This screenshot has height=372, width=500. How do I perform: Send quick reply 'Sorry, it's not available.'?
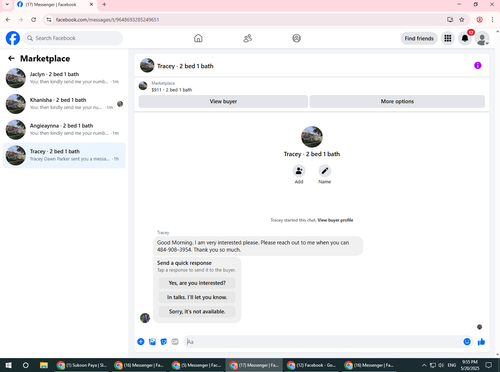click(197, 312)
